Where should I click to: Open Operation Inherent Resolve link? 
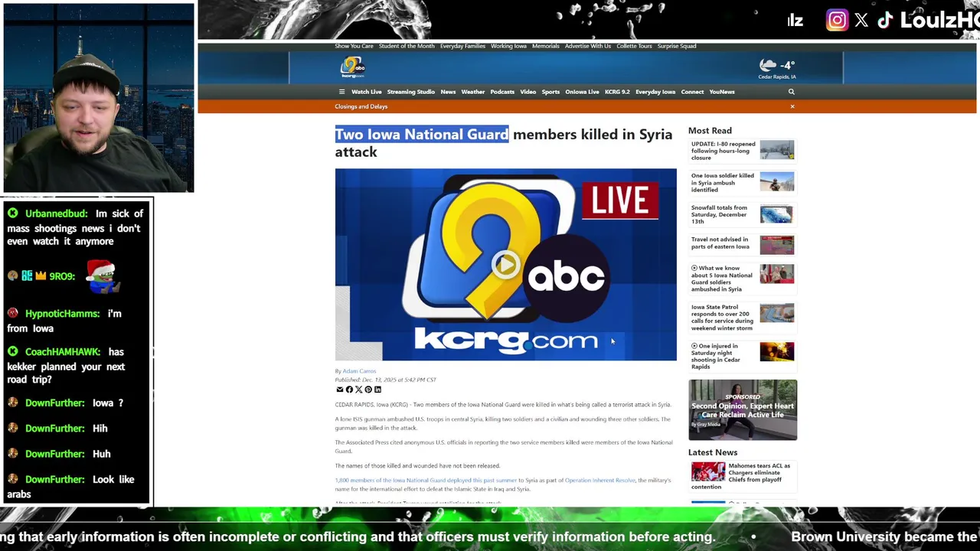600,481
